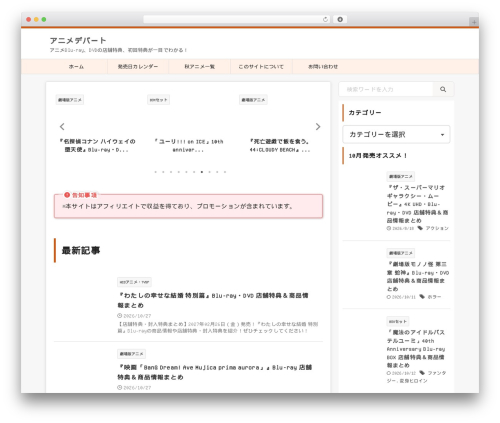500x423 pixels.
Task: Click the red notice alert icon
Action: (x=67, y=195)
